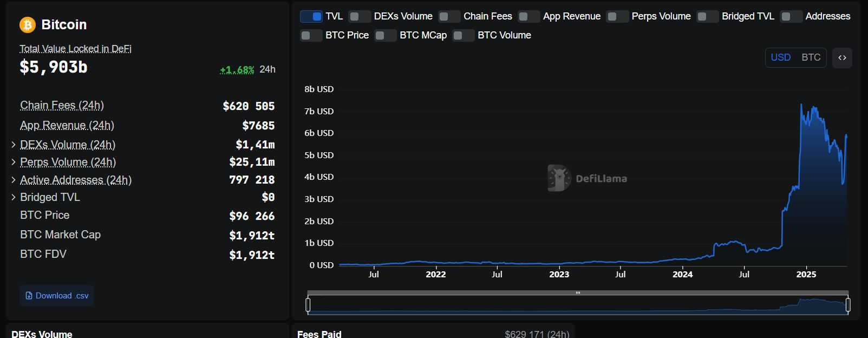
Task: Click the $1,41m DEXs volume value
Action: [255, 145]
